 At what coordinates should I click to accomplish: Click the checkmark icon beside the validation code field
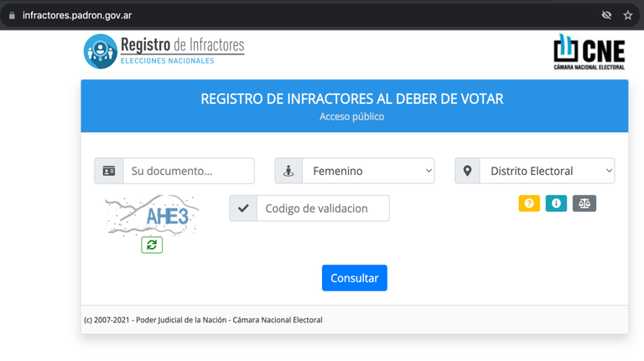click(243, 209)
